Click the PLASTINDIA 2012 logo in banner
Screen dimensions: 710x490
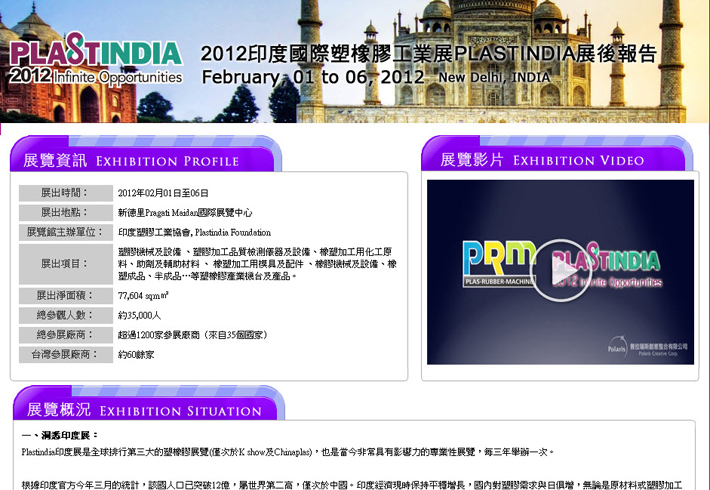pos(96,58)
